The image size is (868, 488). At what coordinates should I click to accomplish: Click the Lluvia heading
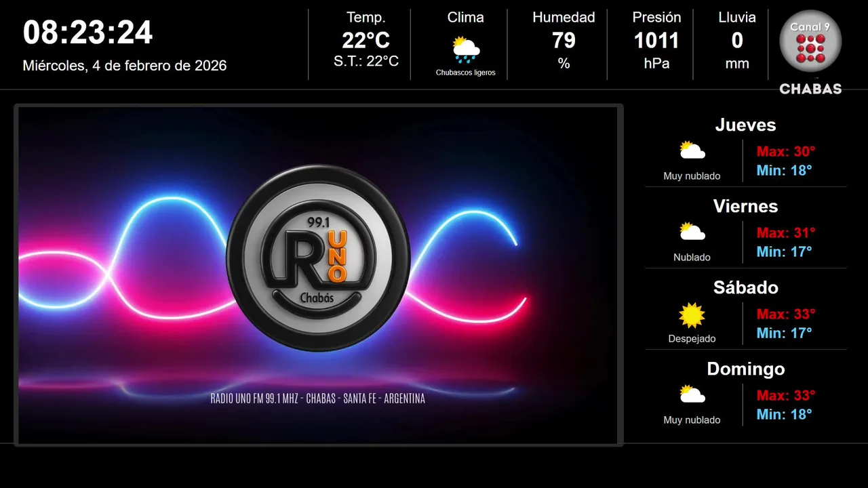pos(737,18)
